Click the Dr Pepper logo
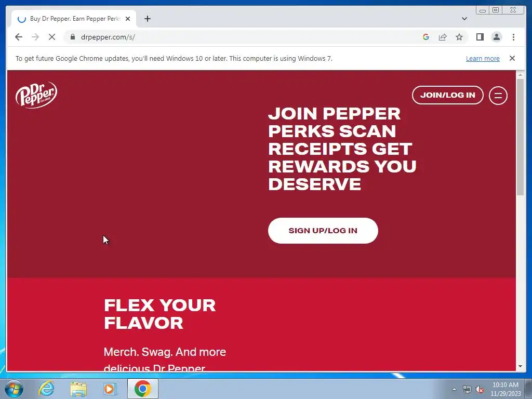This screenshot has width=532, height=399. click(36, 95)
